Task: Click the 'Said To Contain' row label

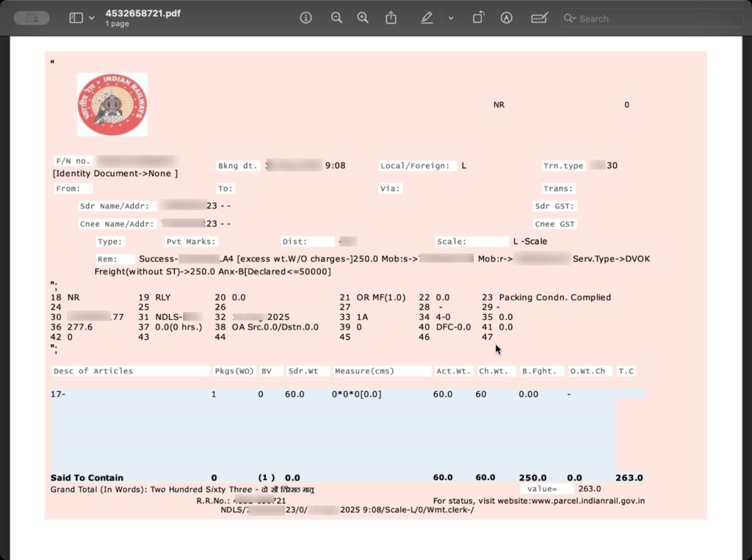Action: pos(87,478)
